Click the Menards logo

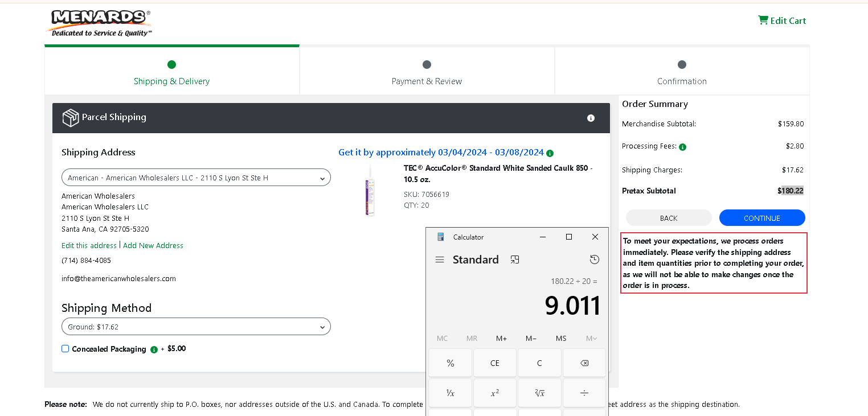point(99,23)
